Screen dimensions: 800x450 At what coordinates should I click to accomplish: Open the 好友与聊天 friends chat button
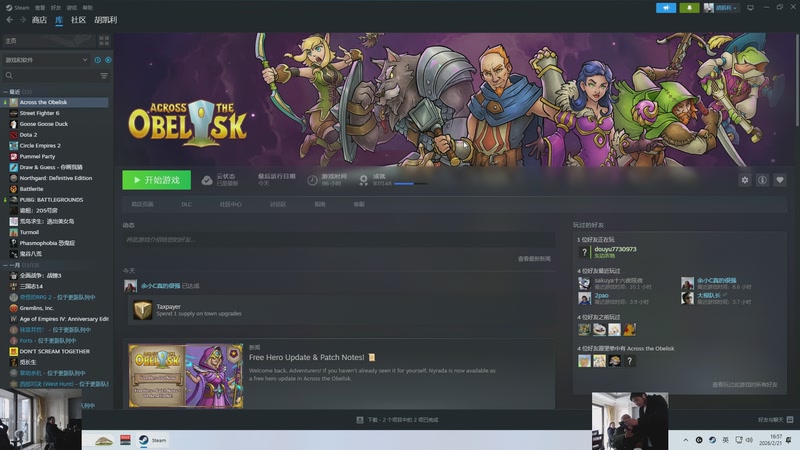775,420
